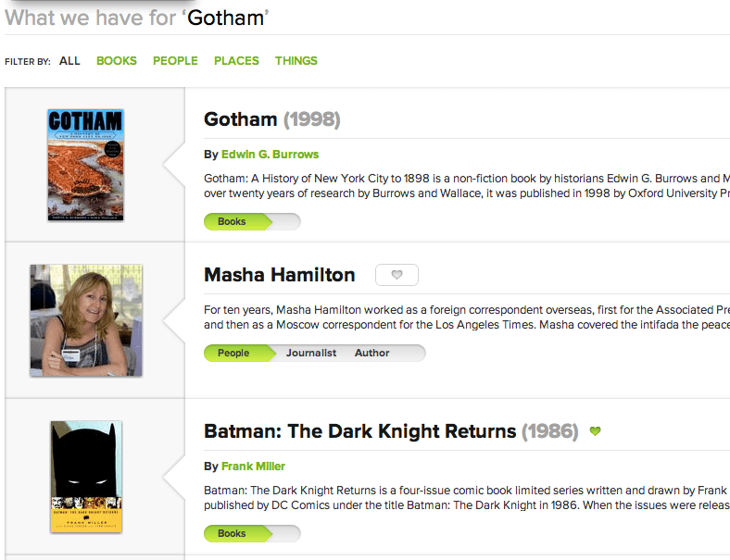Open the Dark Knight Returns cover thumbnail
730x560 pixels.
click(x=86, y=477)
